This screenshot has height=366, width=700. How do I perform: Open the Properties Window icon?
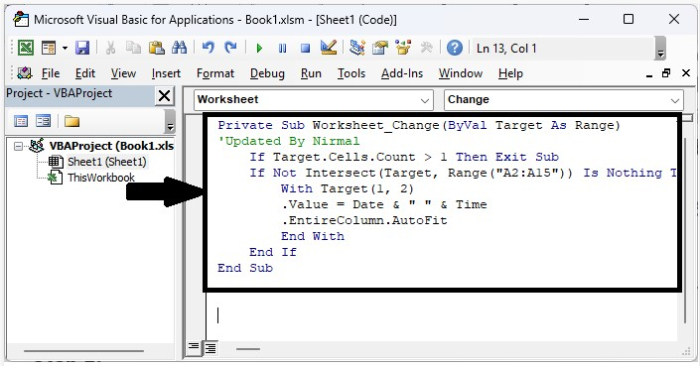[x=380, y=48]
